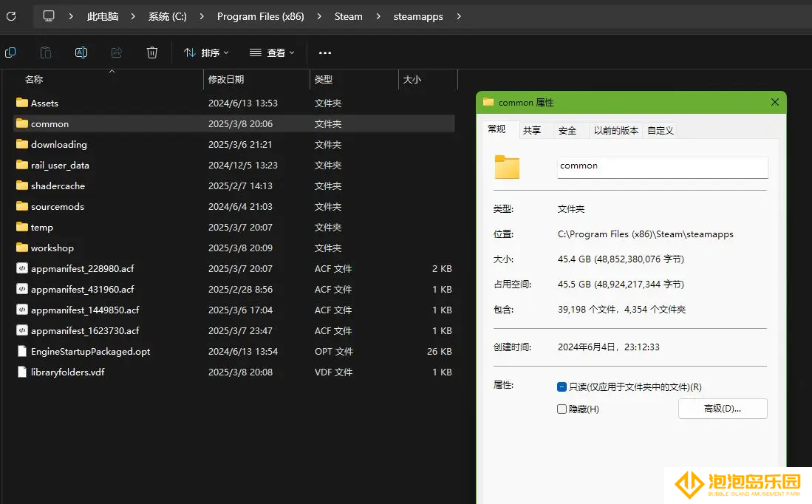
Task: Click the appmanifest_1623730.acf file icon
Action: tap(21, 330)
